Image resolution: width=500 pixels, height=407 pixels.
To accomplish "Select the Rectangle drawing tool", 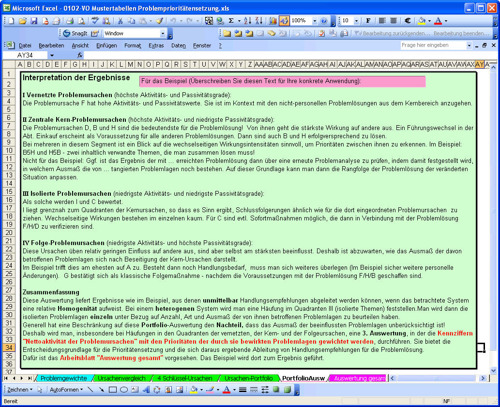I will point(113,390).
